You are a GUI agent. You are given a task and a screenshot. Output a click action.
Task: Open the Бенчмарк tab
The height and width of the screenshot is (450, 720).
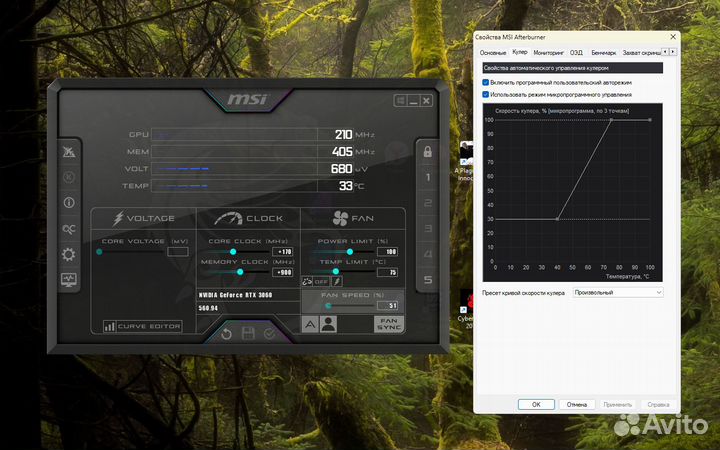tap(603, 53)
